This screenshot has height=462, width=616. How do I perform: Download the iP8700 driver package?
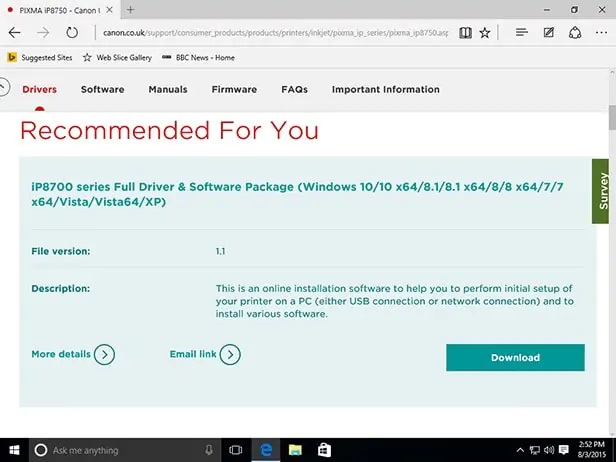[x=515, y=358]
